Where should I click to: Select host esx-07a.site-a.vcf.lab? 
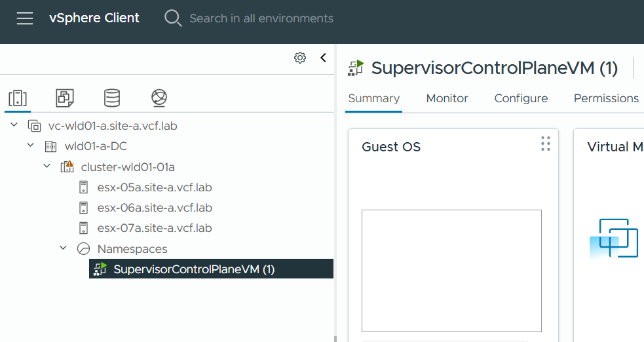click(154, 228)
